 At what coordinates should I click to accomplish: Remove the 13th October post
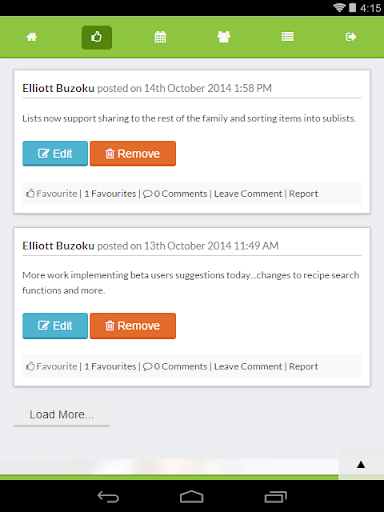tap(133, 326)
